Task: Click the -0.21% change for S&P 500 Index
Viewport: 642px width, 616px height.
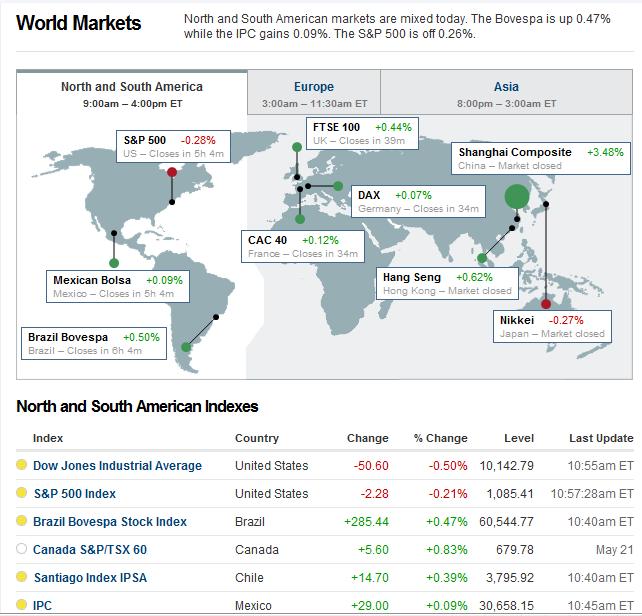Action: coord(448,494)
